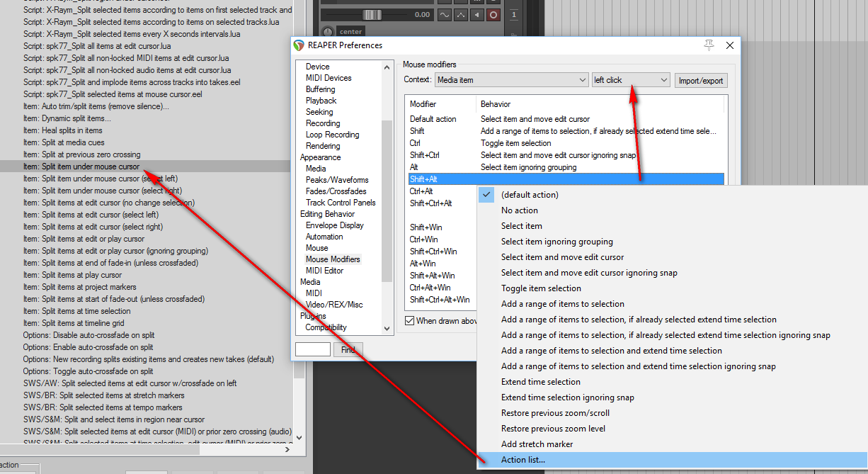This screenshot has height=474, width=868.
Task: Focus the search field next to Find
Action: pos(313,349)
